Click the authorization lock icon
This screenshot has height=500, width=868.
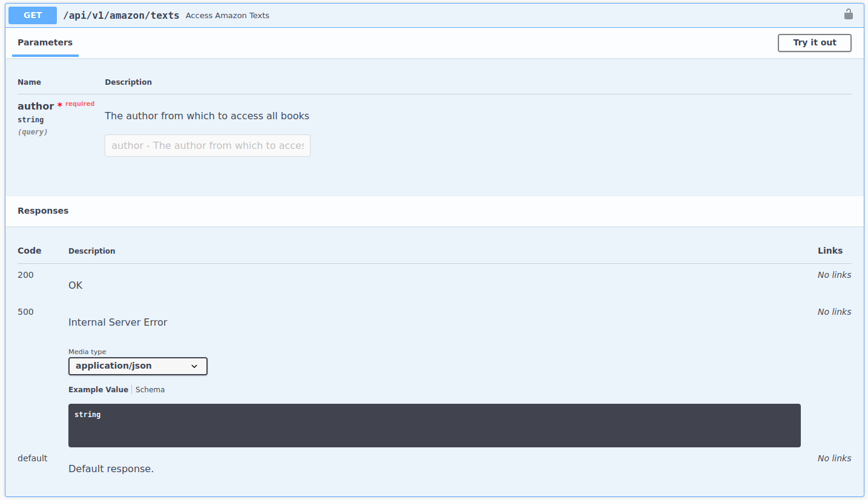848,15
